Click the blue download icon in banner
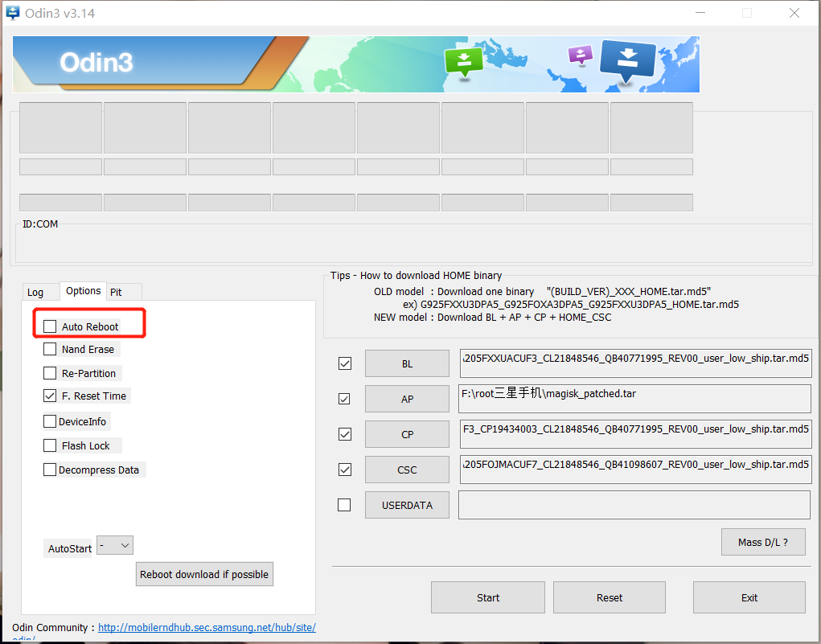This screenshot has height=644, width=821. [x=627, y=62]
